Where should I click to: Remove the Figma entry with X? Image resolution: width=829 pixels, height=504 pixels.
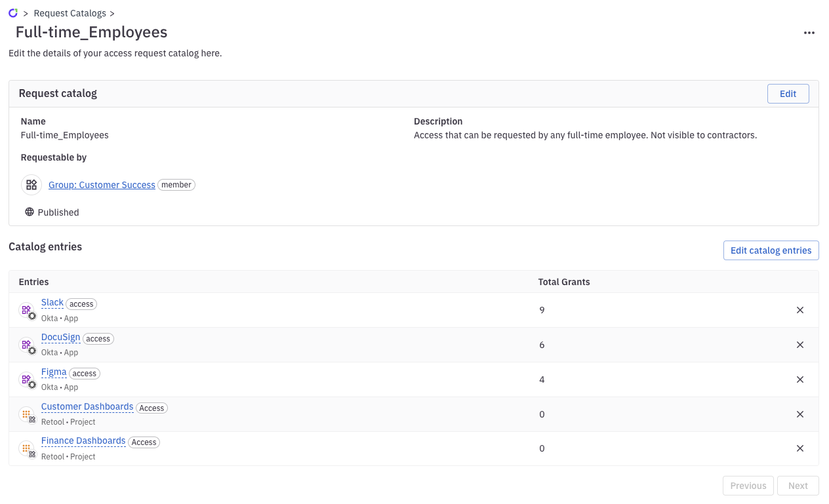tap(800, 379)
